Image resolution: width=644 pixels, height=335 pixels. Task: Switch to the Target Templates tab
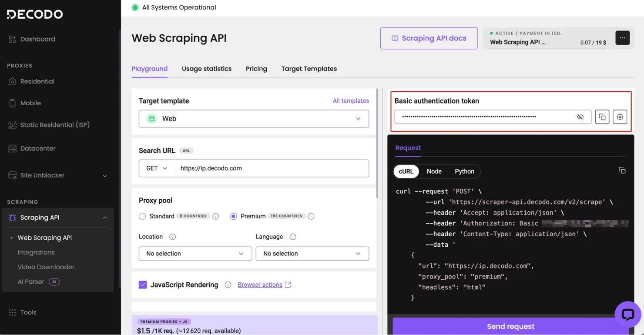(x=309, y=69)
